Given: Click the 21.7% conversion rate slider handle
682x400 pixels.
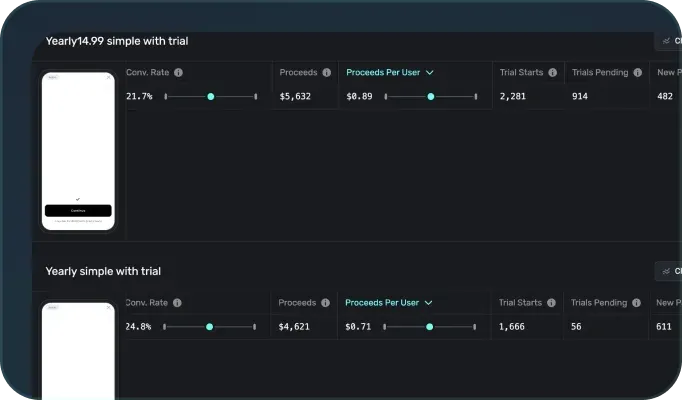Looking at the screenshot, I should pos(211,97).
